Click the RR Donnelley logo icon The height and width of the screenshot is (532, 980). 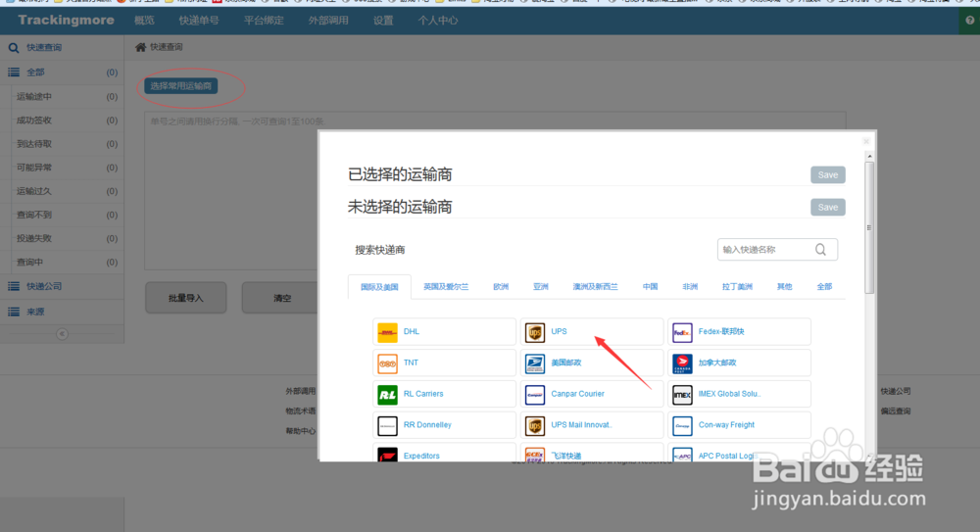click(387, 426)
